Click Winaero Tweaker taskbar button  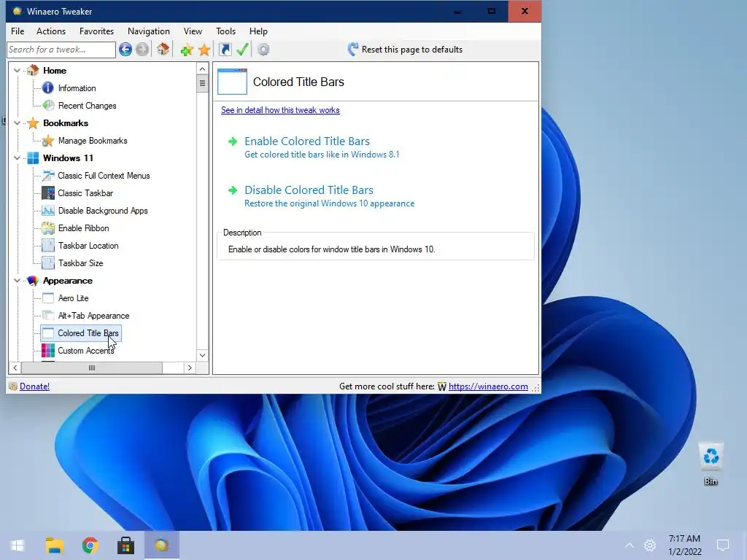coord(162,545)
